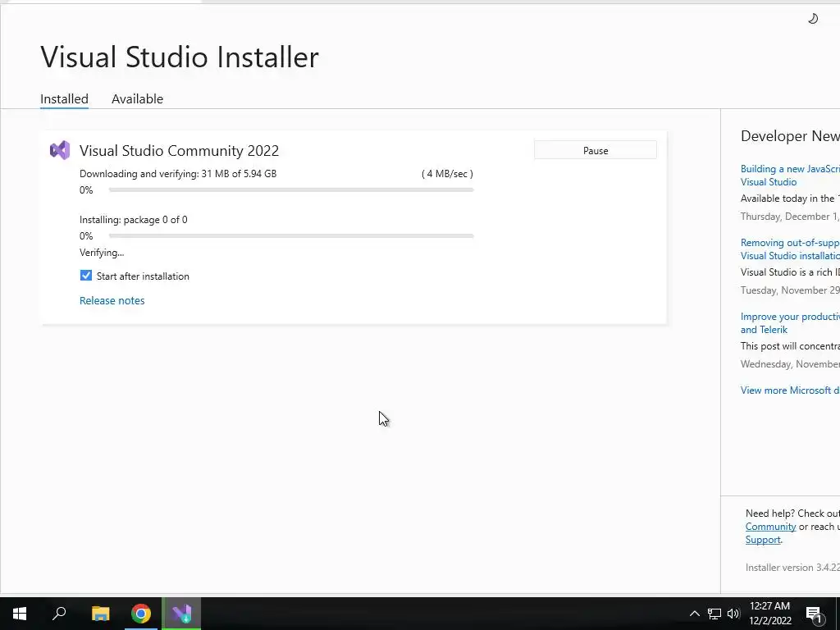Open 'Improve your productivity' Telerik article

[x=790, y=323]
